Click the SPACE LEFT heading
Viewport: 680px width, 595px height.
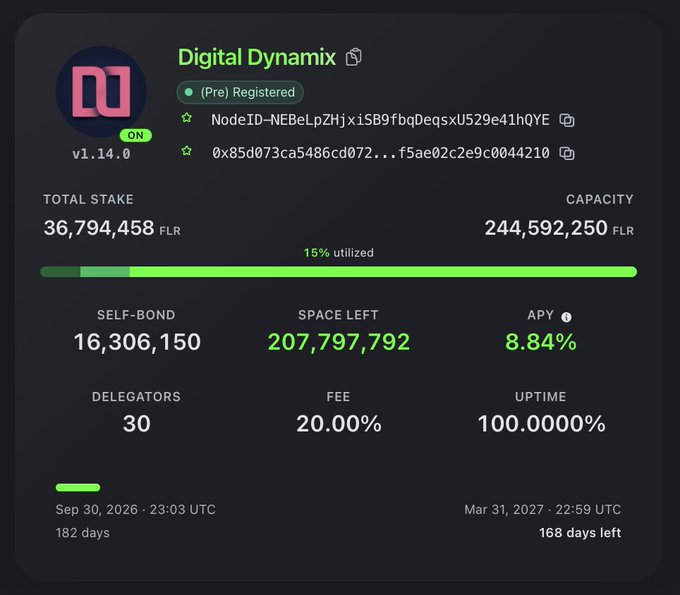[338, 315]
